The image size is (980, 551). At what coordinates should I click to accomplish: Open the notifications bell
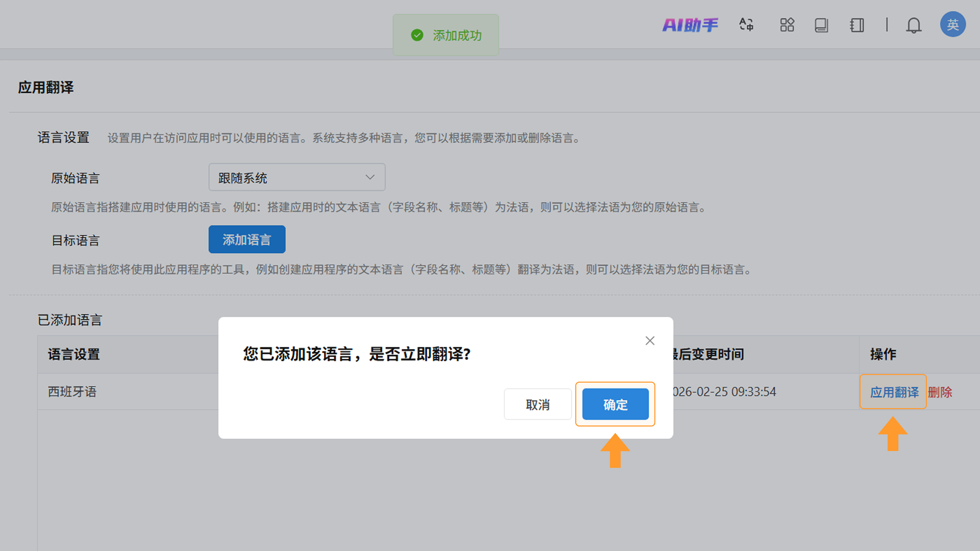pos(913,25)
